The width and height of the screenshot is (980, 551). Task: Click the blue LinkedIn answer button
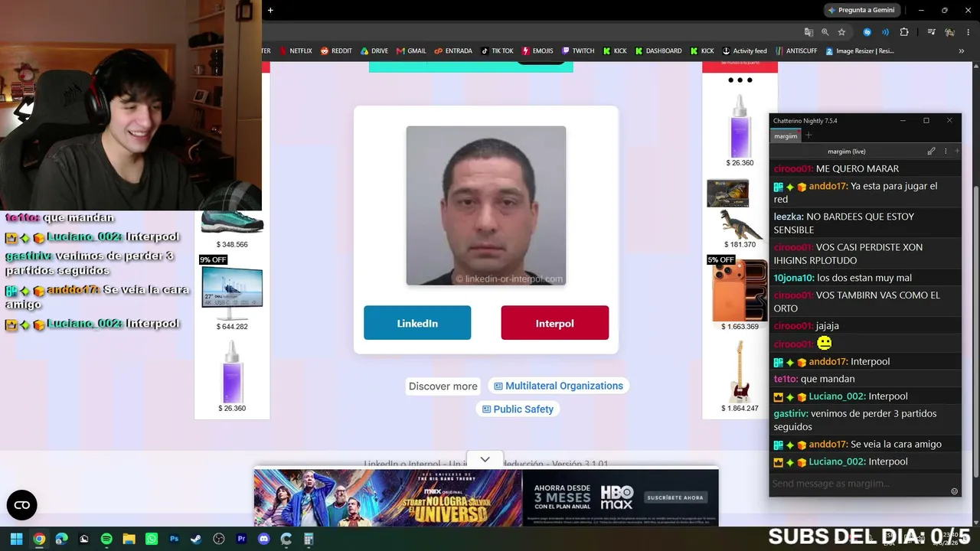tap(417, 323)
